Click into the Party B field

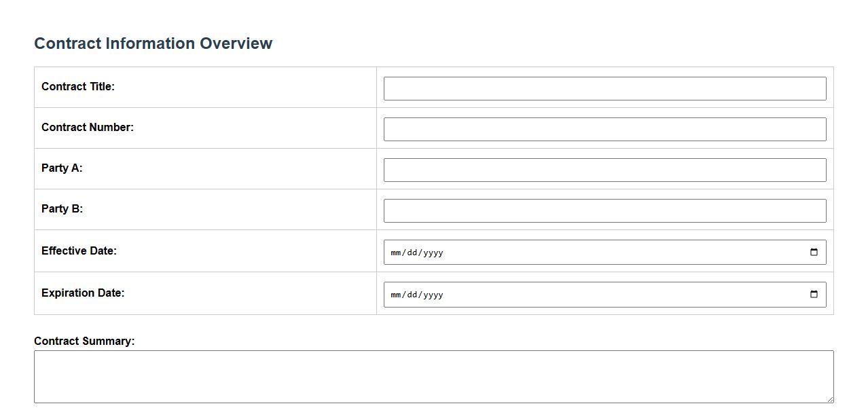point(604,211)
